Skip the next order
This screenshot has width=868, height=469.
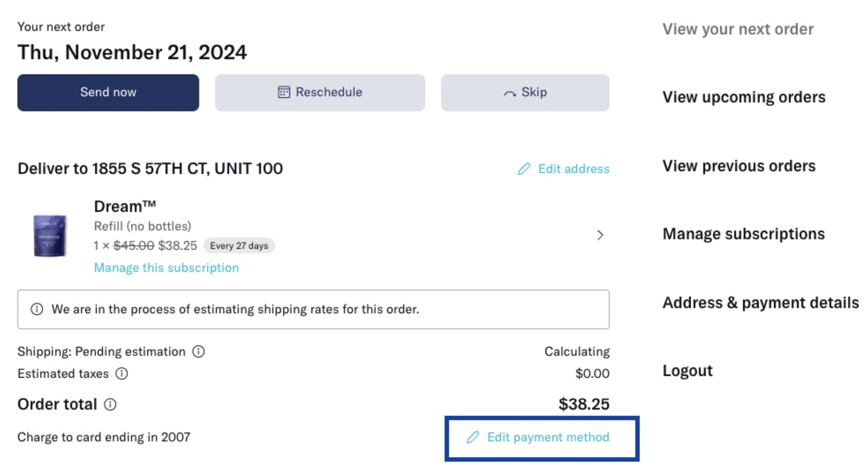pyautogui.click(x=525, y=92)
